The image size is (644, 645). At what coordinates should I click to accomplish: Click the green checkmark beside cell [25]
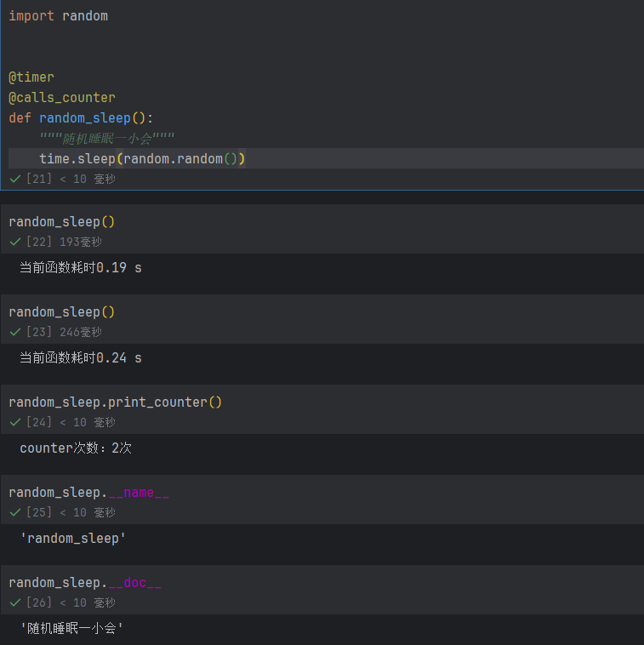click(x=15, y=512)
